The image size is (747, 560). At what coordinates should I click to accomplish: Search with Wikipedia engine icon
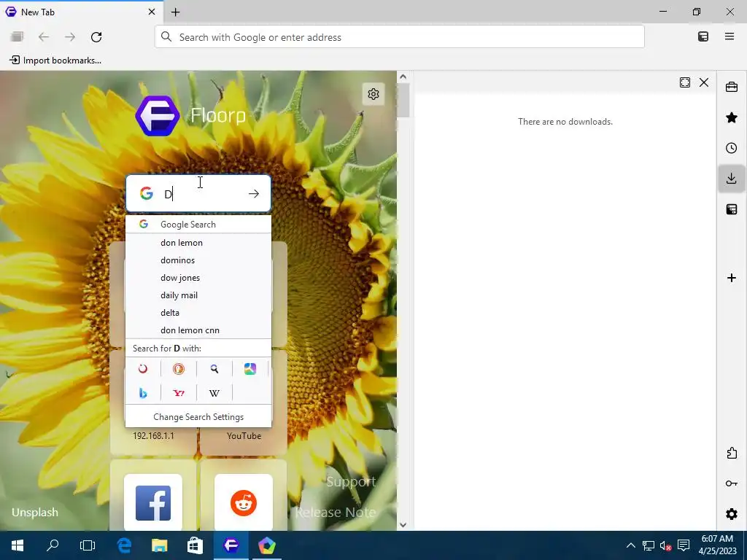(214, 393)
